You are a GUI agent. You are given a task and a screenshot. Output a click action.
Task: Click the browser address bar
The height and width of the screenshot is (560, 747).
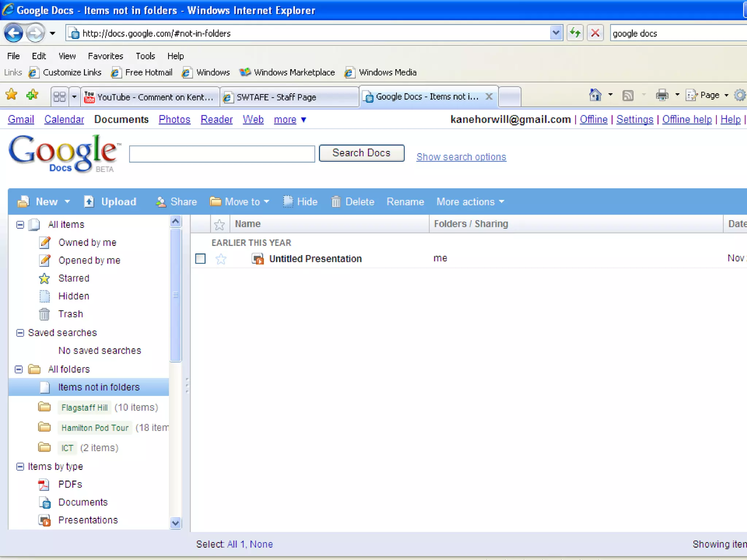(x=314, y=33)
